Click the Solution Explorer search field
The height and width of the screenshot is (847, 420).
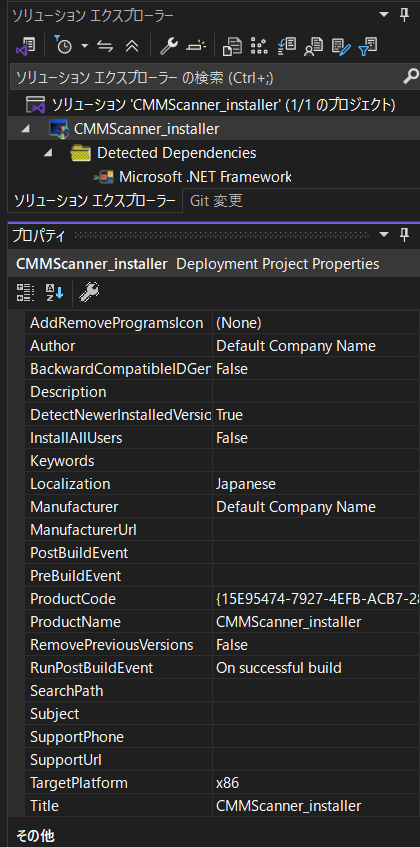205,78
